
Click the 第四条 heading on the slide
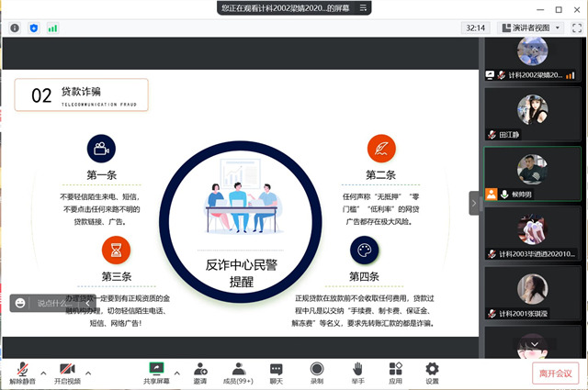coord(364,277)
